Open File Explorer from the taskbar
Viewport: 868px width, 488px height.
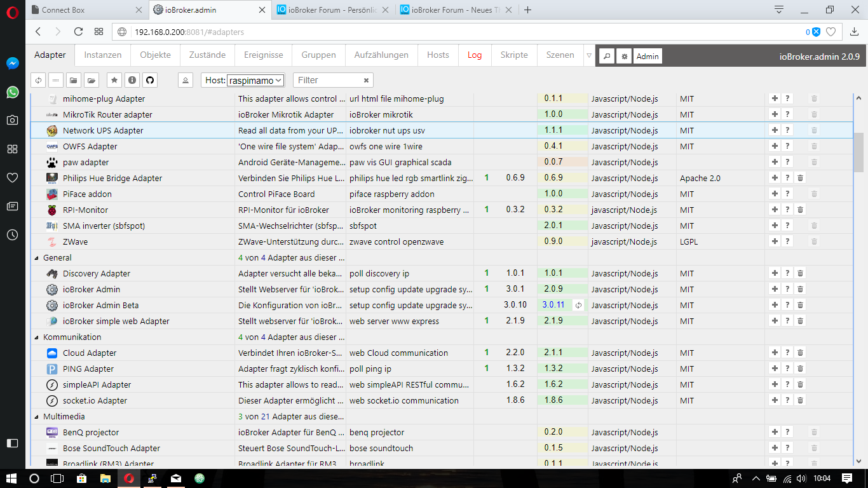[x=105, y=478]
